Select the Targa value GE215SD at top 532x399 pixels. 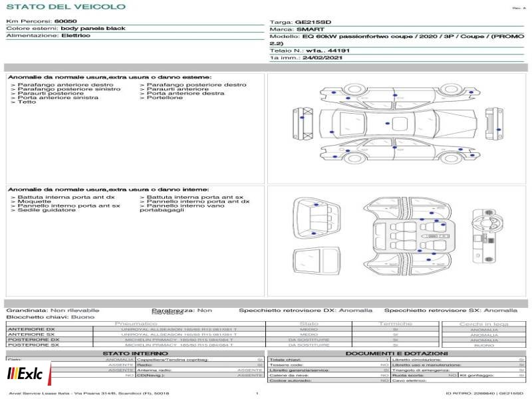click(313, 22)
